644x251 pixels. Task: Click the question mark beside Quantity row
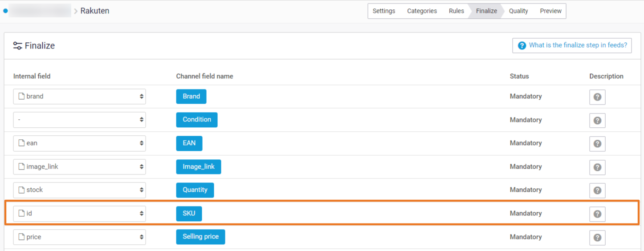[x=597, y=190]
